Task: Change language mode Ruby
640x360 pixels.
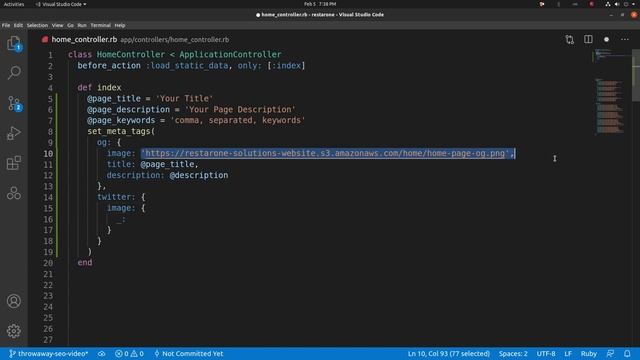Action: coord(589,354)
